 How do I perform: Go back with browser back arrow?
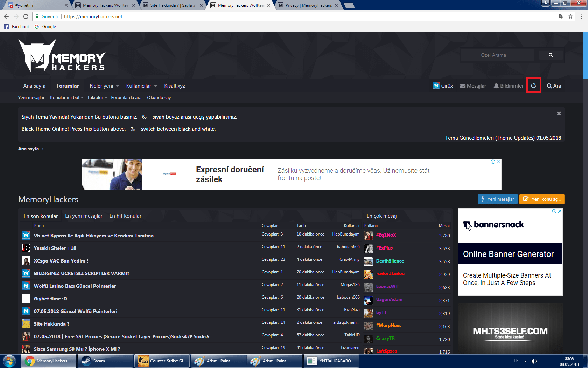coord(6,16)
